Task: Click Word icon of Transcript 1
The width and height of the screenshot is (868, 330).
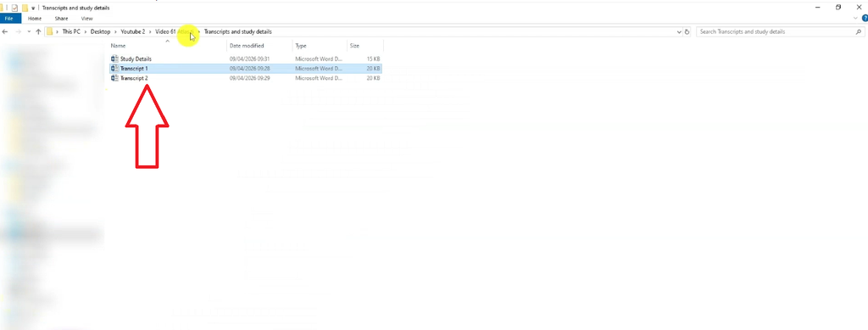Action: click(114, 69)
